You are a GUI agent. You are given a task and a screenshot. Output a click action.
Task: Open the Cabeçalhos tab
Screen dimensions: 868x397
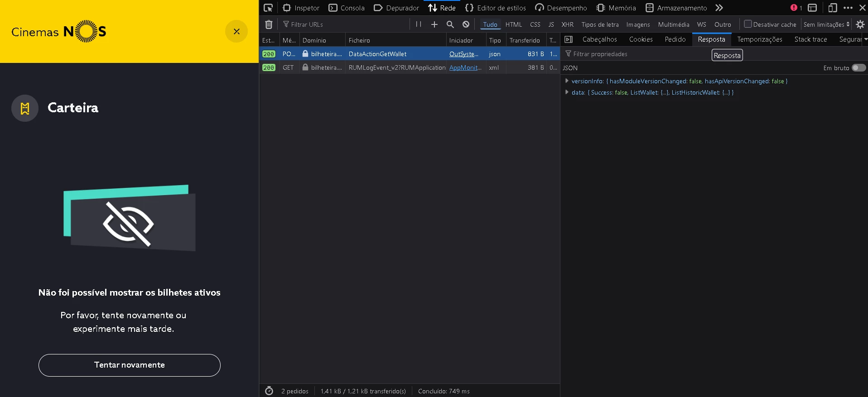tap(599, 39)
